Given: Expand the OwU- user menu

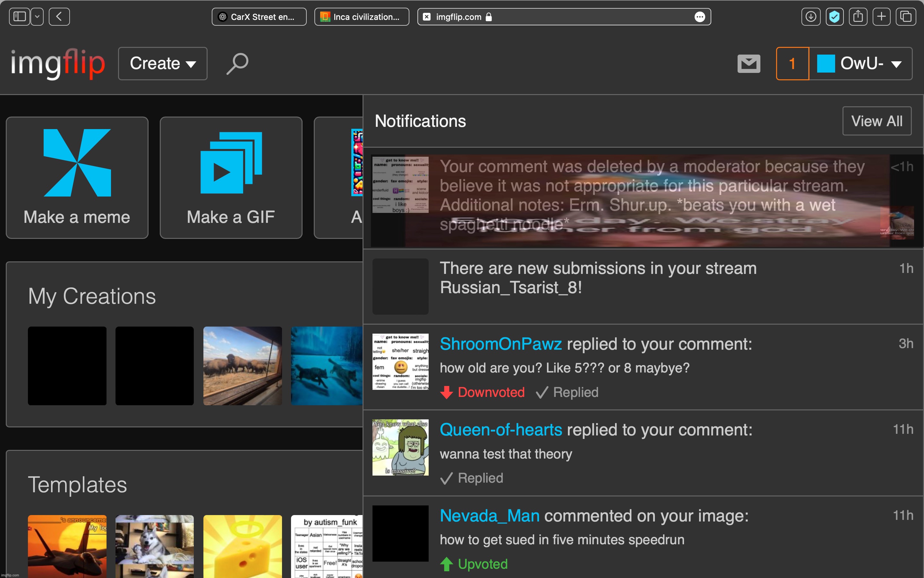Looking at the screenshot, I should click(860, 64).
